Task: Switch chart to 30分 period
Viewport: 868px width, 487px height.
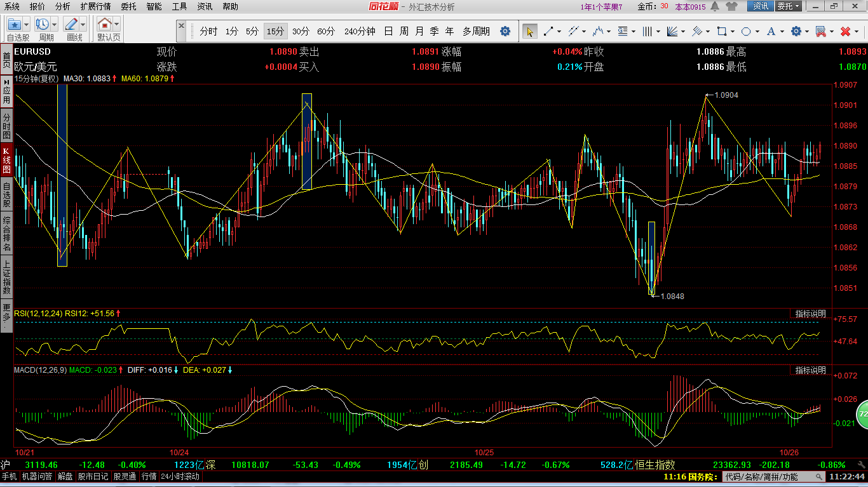Action: point(301,31)
